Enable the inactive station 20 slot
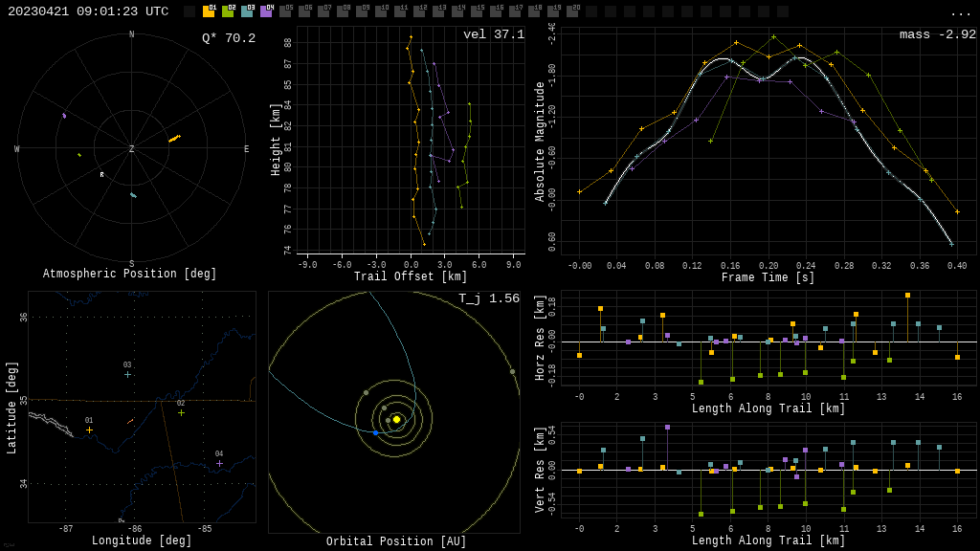This screenshot has width=980, height=551. 572,11
